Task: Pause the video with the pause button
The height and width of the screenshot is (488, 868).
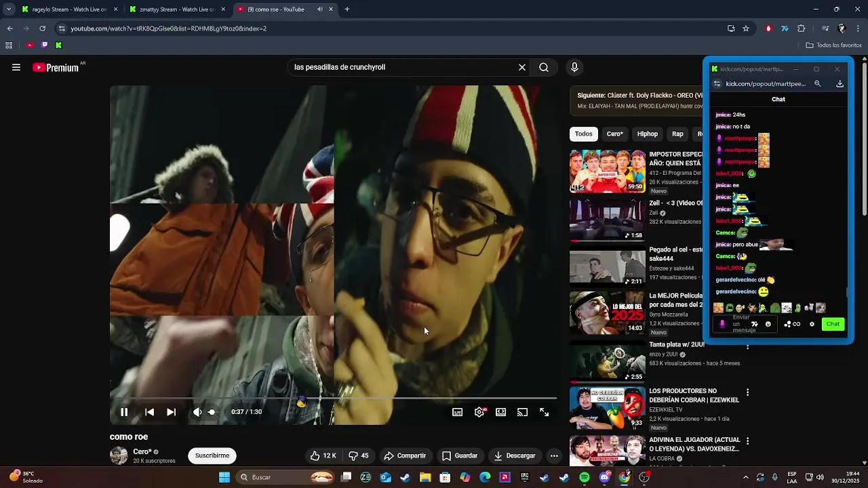Action: (x=124, y=412)
